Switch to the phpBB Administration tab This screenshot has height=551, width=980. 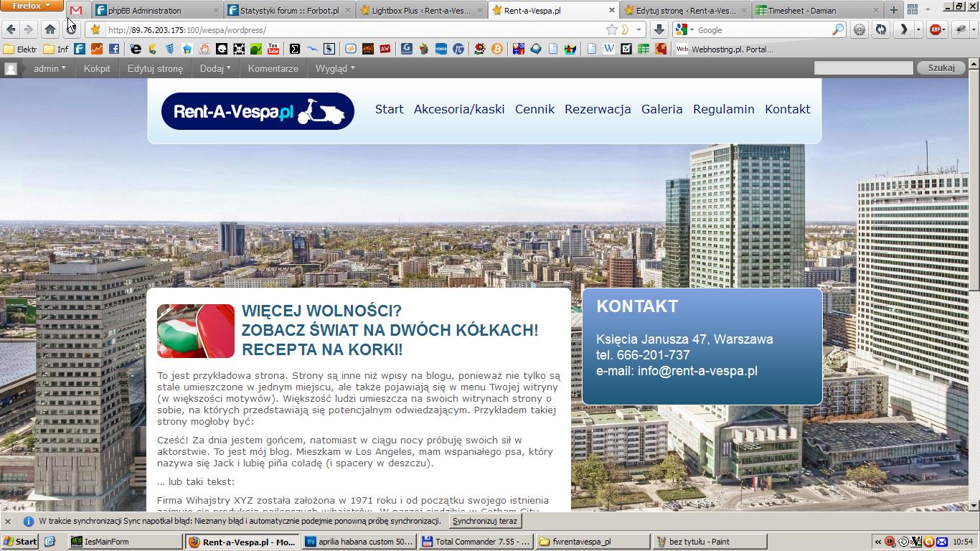(x=156, y=11)
